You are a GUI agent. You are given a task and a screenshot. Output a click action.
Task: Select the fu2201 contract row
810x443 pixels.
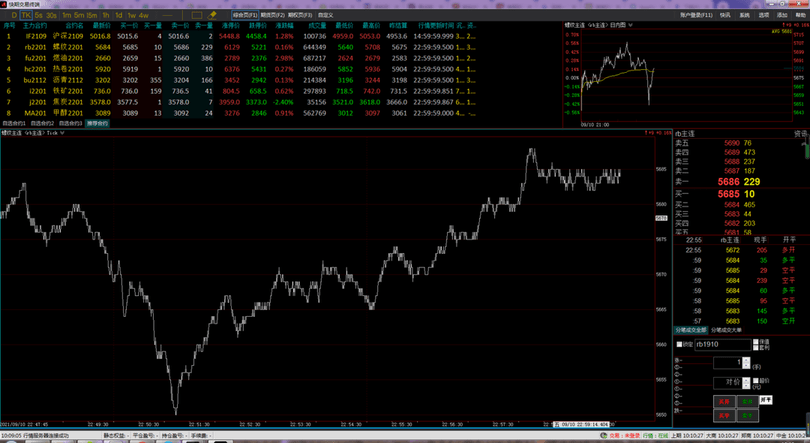click(240, 58)
